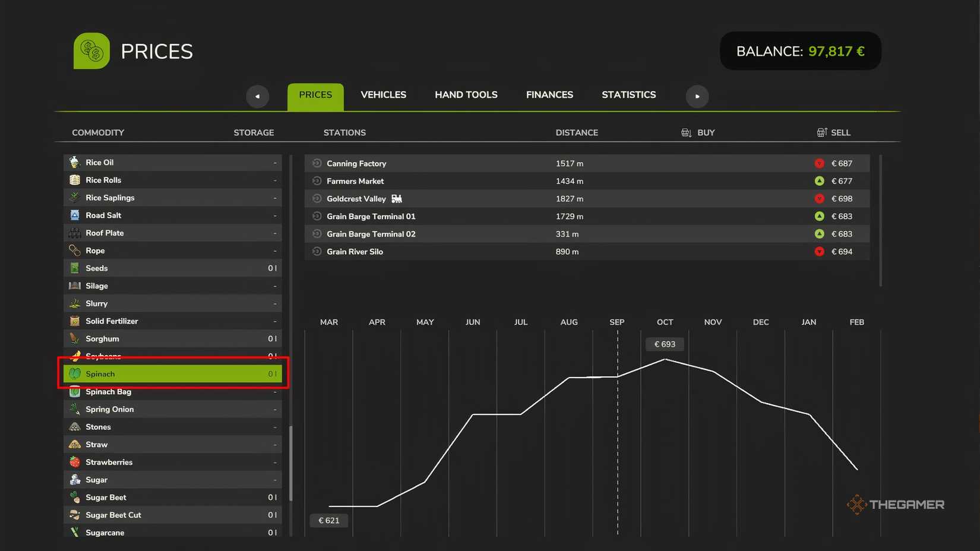Screen dimensions: 980x551
Task: Select Sorghum in the commodity list
Action: [x=172, y=338]
